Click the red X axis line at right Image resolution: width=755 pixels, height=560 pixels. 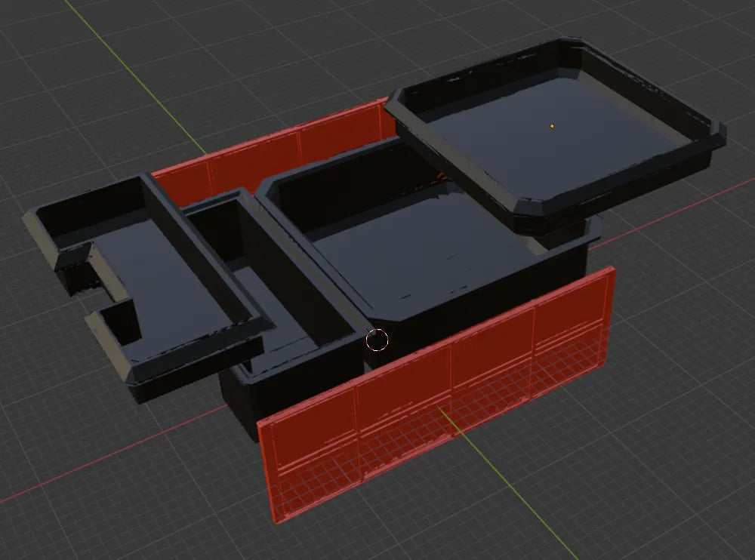[x=674, y=213]
